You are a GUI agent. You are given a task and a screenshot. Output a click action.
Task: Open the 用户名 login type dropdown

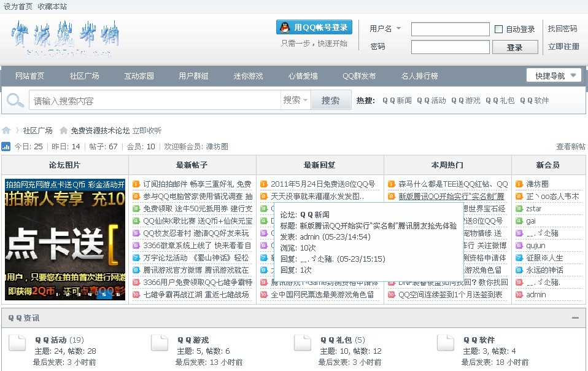tap(385, 28)
